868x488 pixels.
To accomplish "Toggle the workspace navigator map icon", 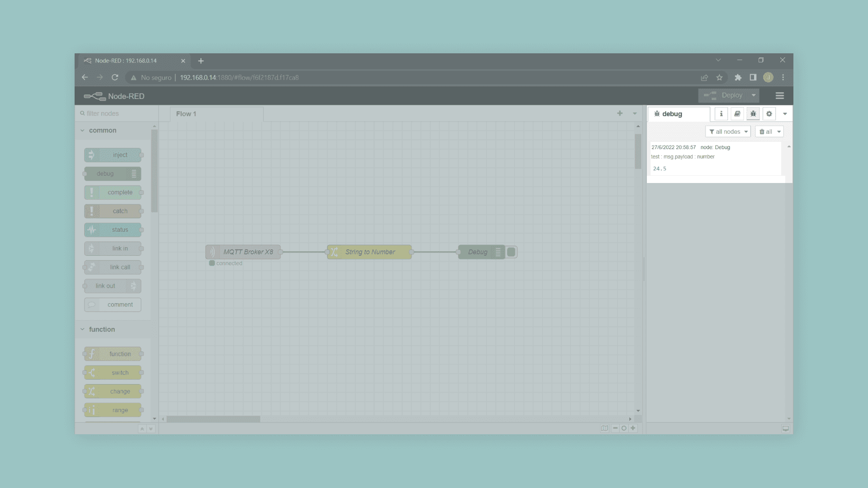I will (x=604, y=428).
